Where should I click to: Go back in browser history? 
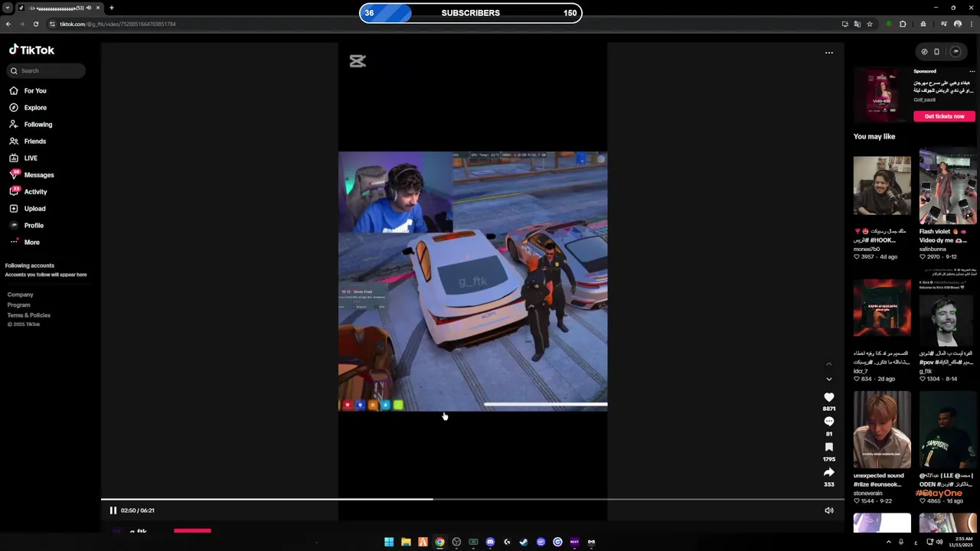point(8,24)
